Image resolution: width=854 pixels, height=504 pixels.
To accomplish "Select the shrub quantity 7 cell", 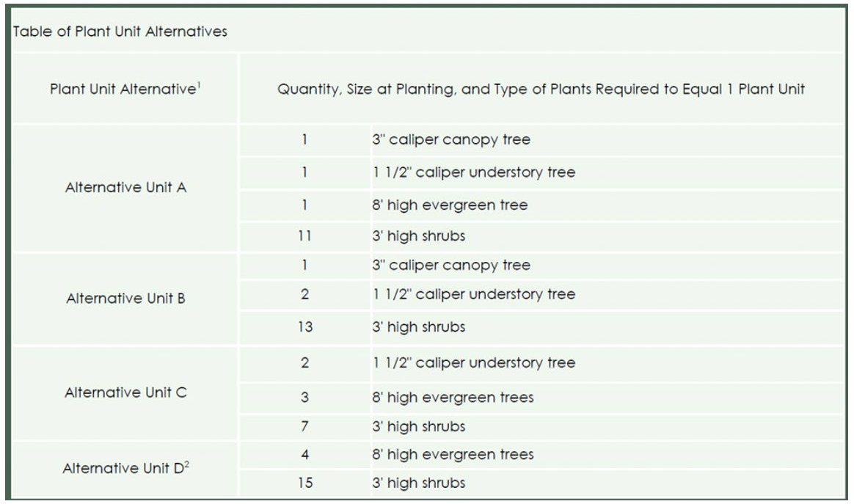I will (304, 426).
